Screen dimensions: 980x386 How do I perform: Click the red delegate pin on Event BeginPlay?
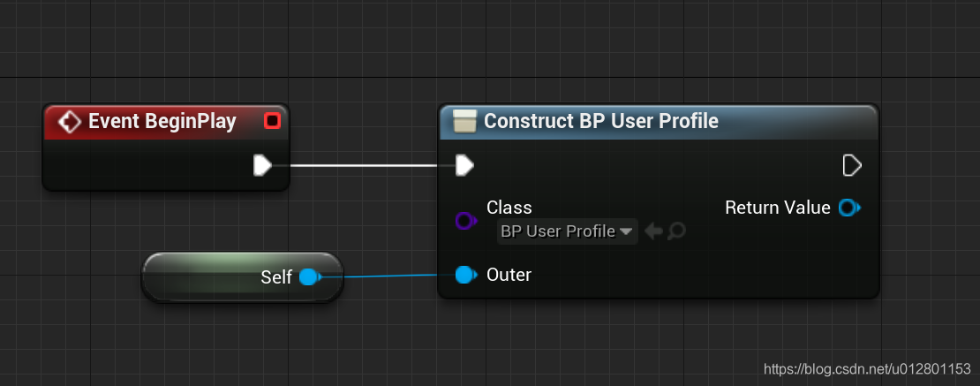point(272,121)
